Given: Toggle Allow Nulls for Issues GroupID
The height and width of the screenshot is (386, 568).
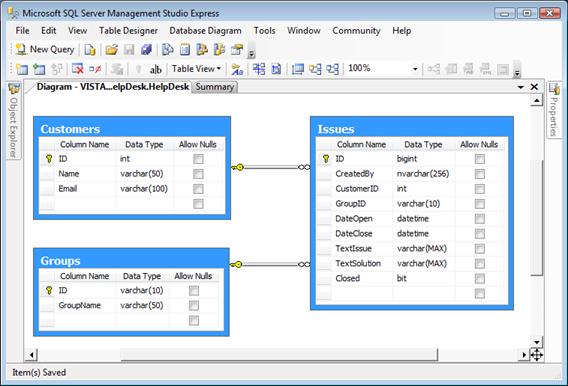Looking at the screenshot, I should click(x=480, y=204).
